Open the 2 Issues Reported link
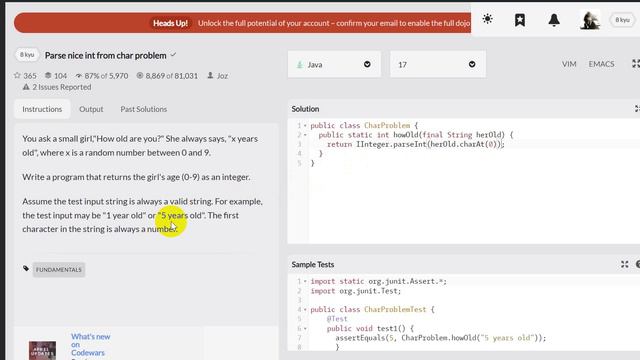This screenshot has width=640, height=360. (62, 87)
